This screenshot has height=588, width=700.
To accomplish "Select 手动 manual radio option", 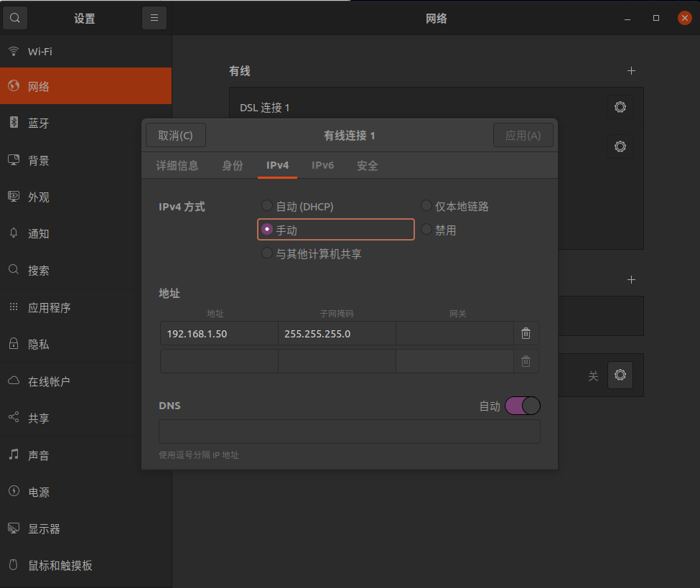I will tap(336, 230).
